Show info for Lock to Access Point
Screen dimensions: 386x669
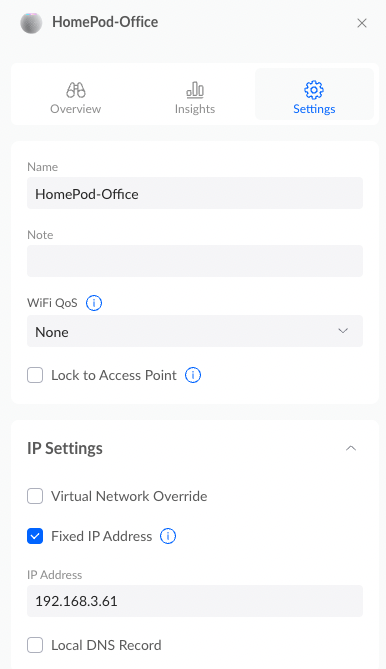coord(193,375)
